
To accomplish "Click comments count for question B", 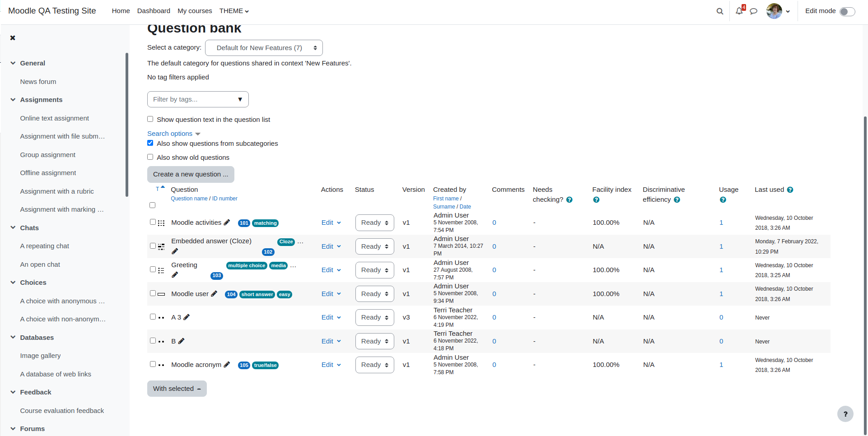I will pyautogui.click(x=494, y=341).
